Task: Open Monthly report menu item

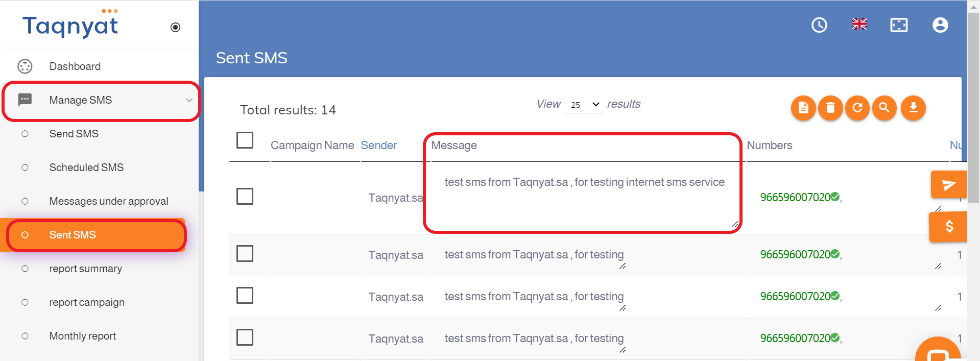Action: coord(82,336)
